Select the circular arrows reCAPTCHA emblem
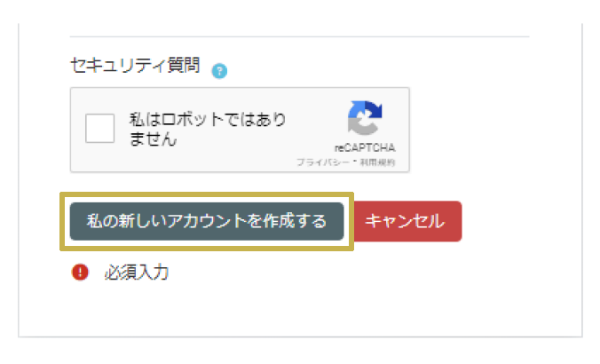 [365, 118]
